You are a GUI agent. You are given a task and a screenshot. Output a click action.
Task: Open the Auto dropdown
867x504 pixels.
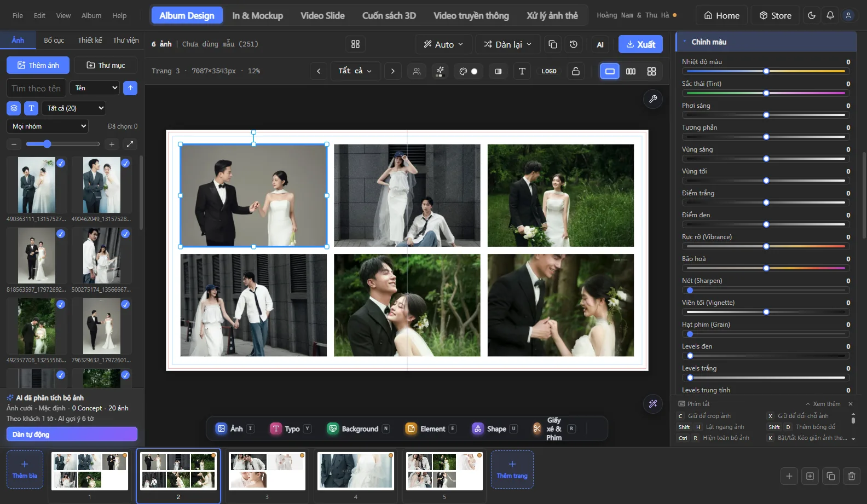coord(443,44)
